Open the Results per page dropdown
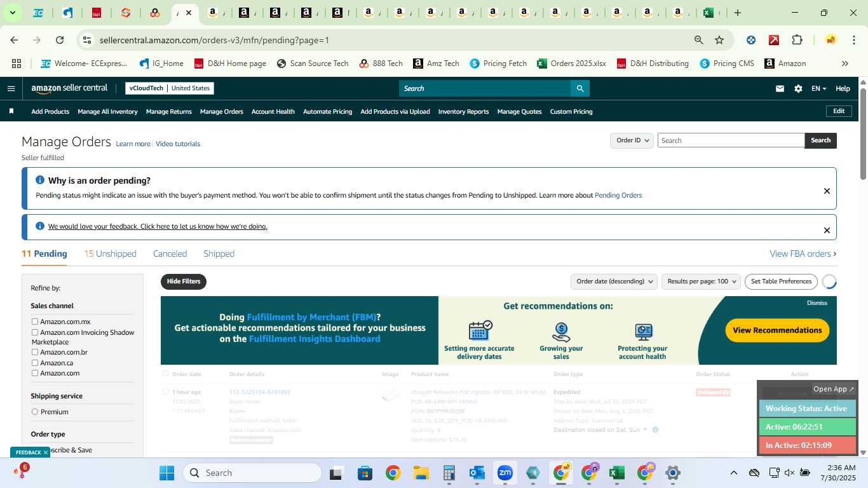The image size is (868, 488). tap(701, 281)
